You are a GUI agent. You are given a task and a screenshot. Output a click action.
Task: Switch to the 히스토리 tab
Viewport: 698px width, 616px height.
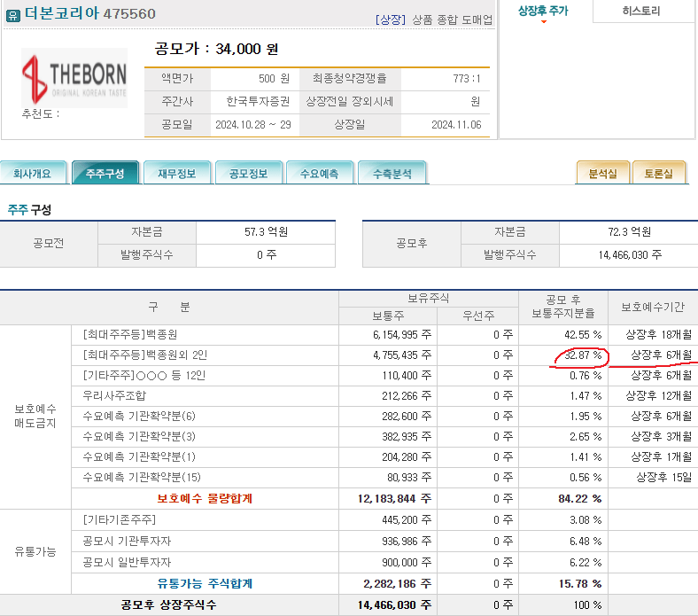(x=641, y=12)
